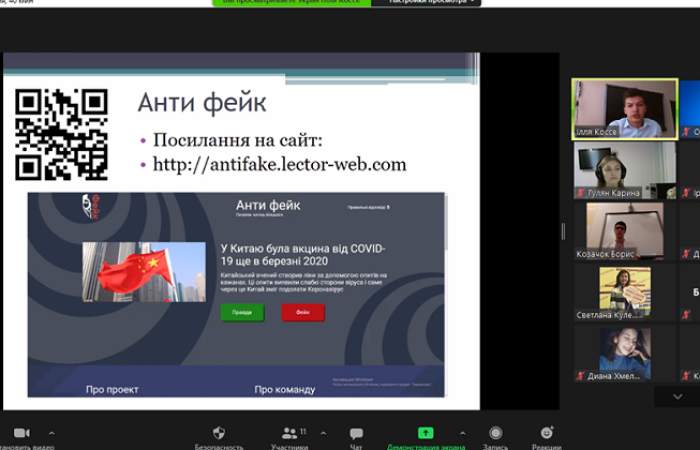
Task: Expand video options arrow next to camera
Action: point(52,433)
